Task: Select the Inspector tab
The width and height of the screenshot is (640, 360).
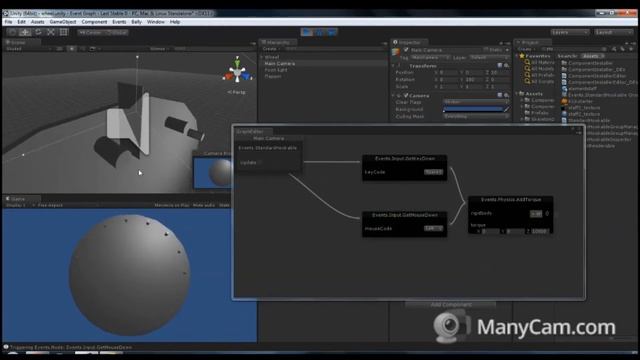Action: [409, 42]
